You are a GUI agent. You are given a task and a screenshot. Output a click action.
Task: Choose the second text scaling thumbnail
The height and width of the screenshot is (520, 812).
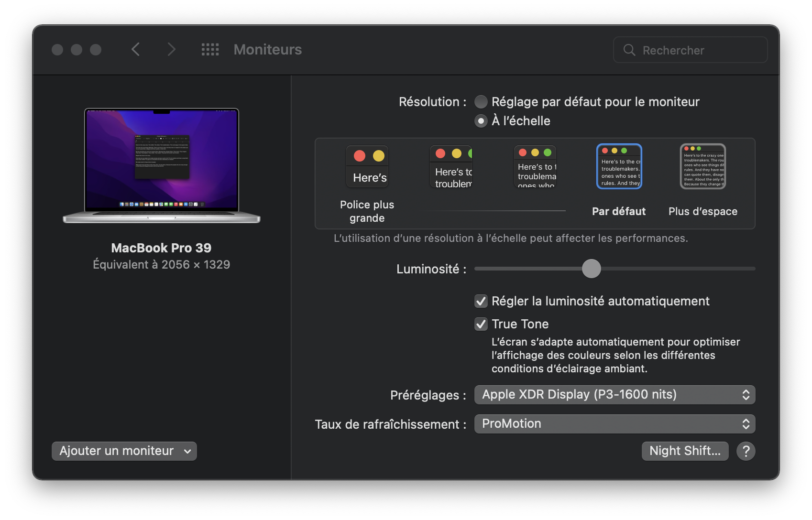click(x=450, y=166)
